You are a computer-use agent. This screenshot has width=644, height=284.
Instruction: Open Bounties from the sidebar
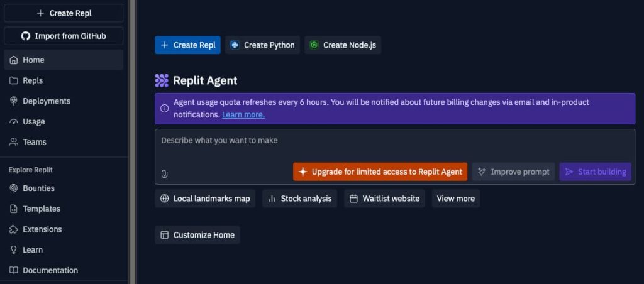38,188
